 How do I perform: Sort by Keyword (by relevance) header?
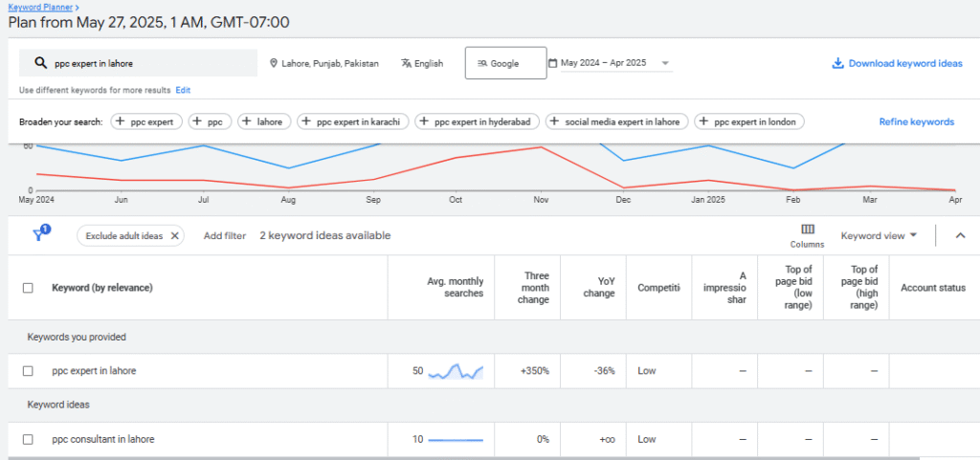click(101, 288)
